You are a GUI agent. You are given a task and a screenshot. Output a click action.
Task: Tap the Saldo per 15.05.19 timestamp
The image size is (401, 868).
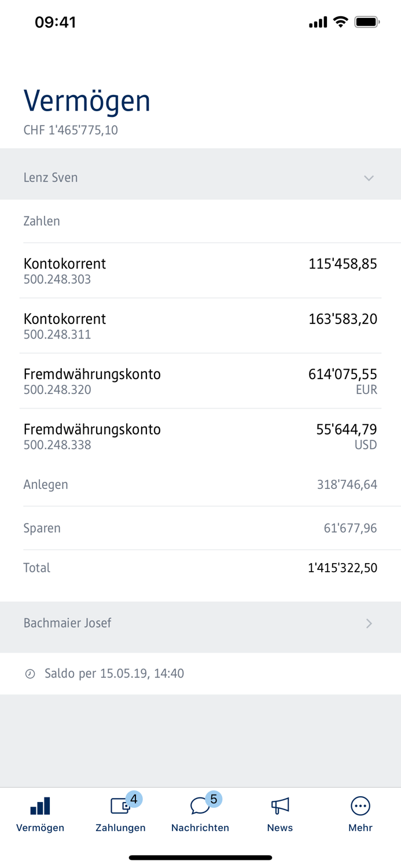[x=113, y=673]
